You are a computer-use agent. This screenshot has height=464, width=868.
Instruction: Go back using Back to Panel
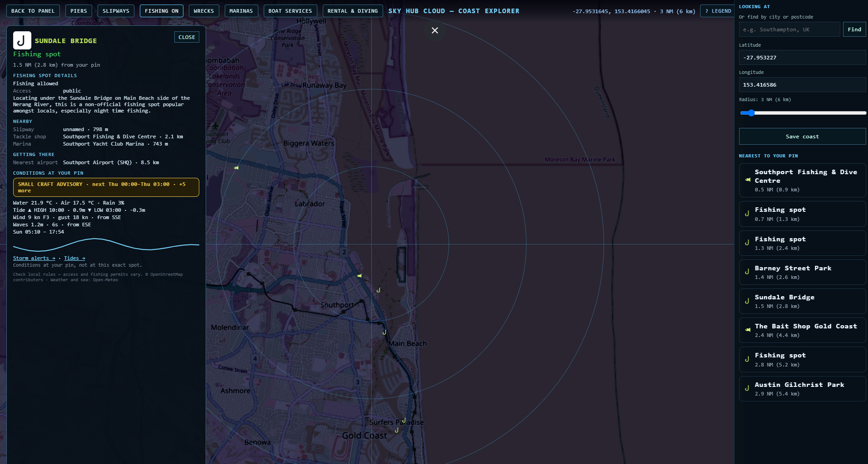pyautogui.click(x=33, y=11)
